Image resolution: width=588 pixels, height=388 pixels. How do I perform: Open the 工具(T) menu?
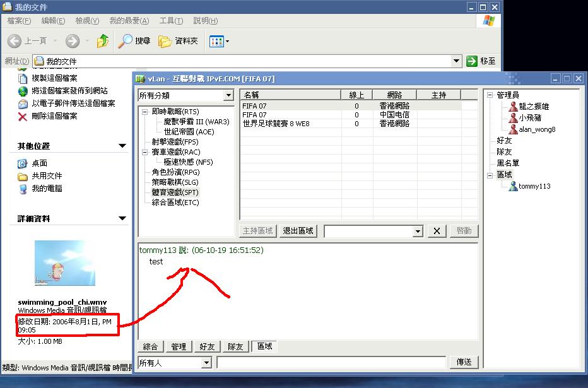[x=171, y=21]
